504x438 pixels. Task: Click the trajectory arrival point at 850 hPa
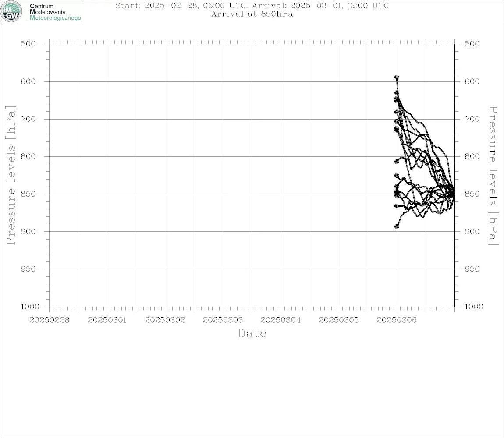454,194
